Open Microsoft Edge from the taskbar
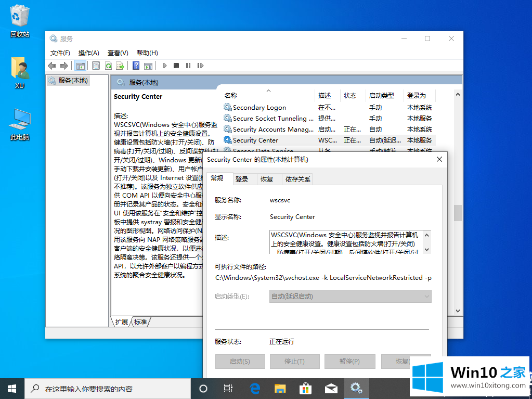The image size is (532, 399). [x=255, y=388]
